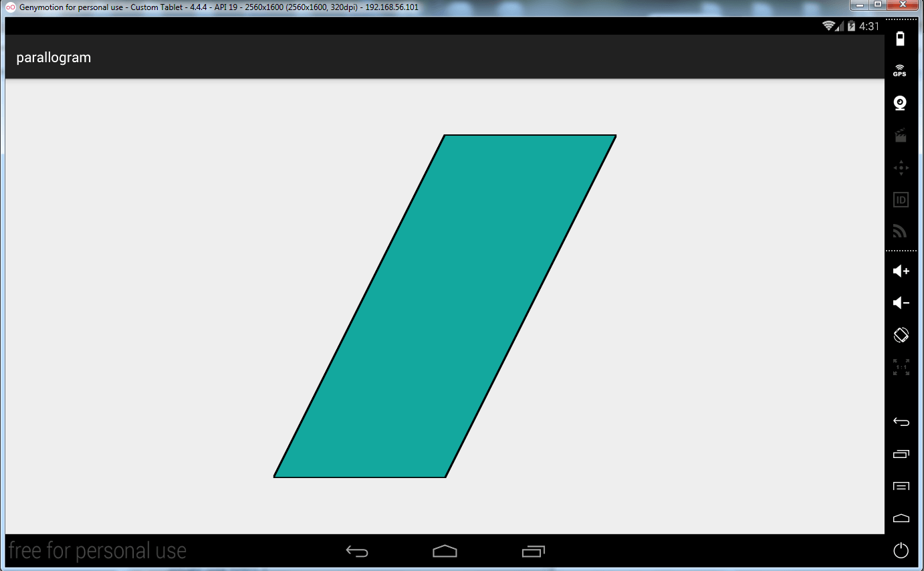Maximize the Genymotion window
Screen dimensions: 924x571
(x=877, y=5)
